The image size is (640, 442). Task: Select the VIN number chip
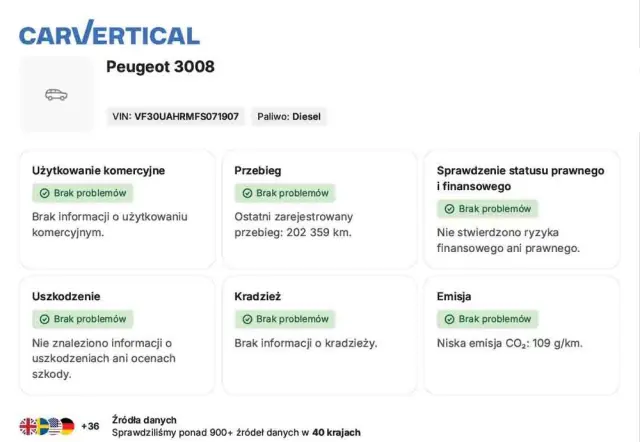pyautogui.click(x=175, y=117)
